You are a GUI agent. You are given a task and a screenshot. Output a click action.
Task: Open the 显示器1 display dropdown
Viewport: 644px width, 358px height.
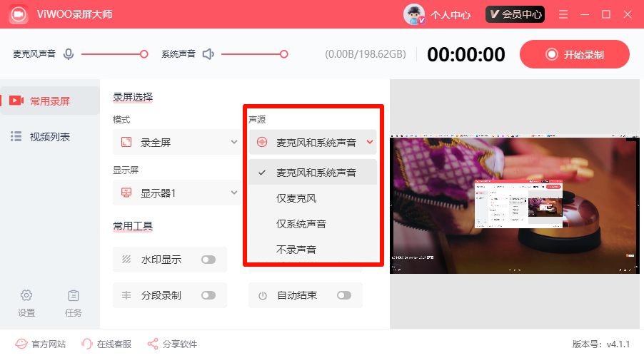[177, 193]
